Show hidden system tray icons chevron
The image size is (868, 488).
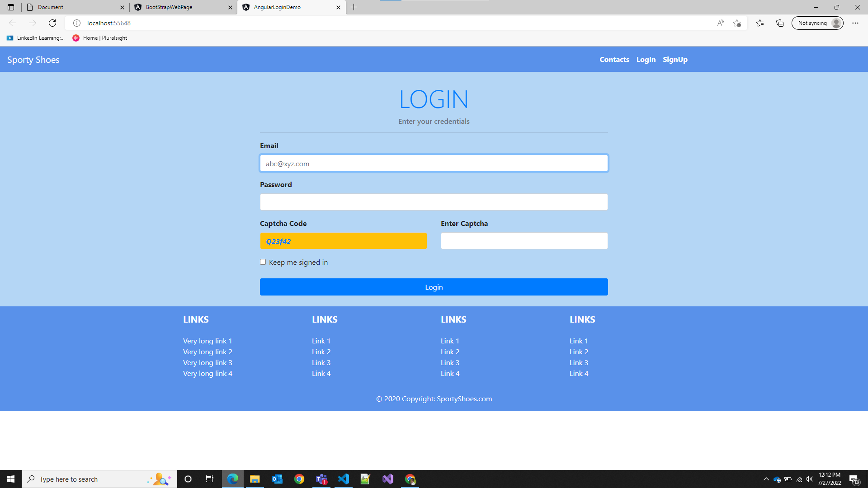(766, 479)
